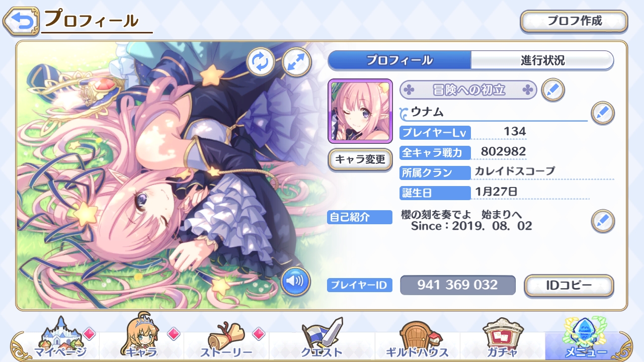The width and height of the screenshot is (644, 362).
Task: Open クエスト sword icon
Action: pos(321,339)
